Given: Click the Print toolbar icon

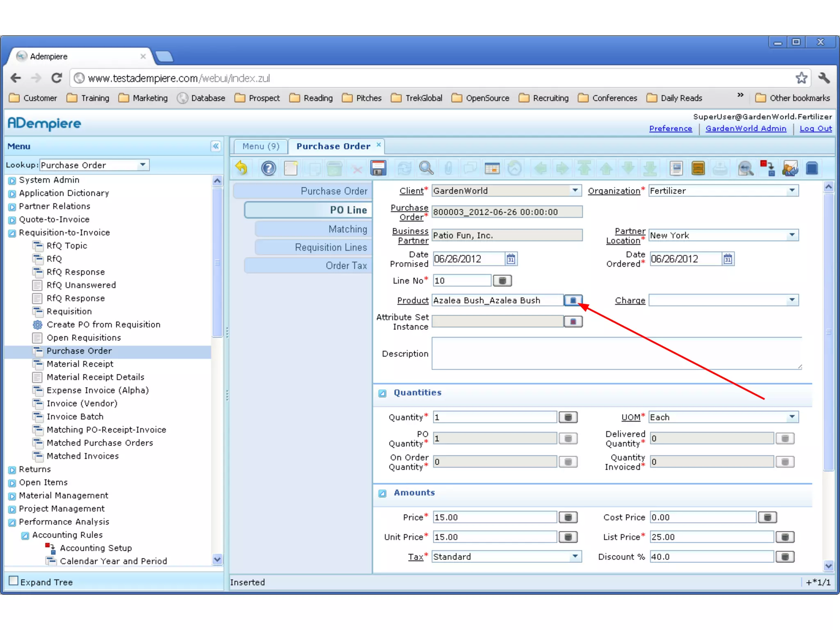Looking at the screenshot, I should point(720,168).
